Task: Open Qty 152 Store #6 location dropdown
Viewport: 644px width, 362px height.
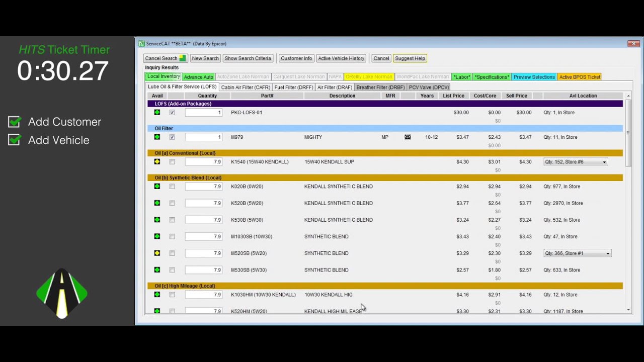Action: 576,162
